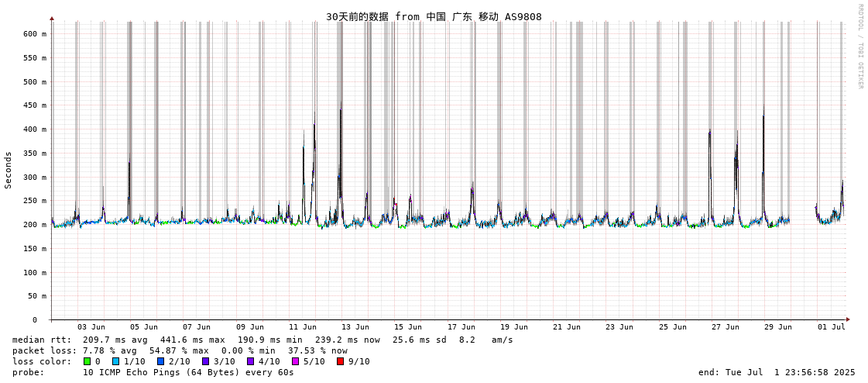
Task: Click the '21 Jun' date label
Action: pos(568,327)
